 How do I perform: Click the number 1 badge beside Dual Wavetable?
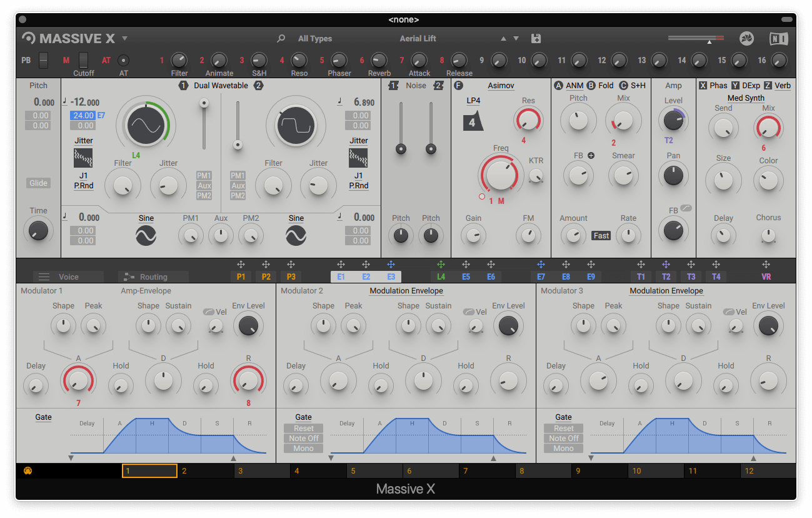[x=183, y=86]
